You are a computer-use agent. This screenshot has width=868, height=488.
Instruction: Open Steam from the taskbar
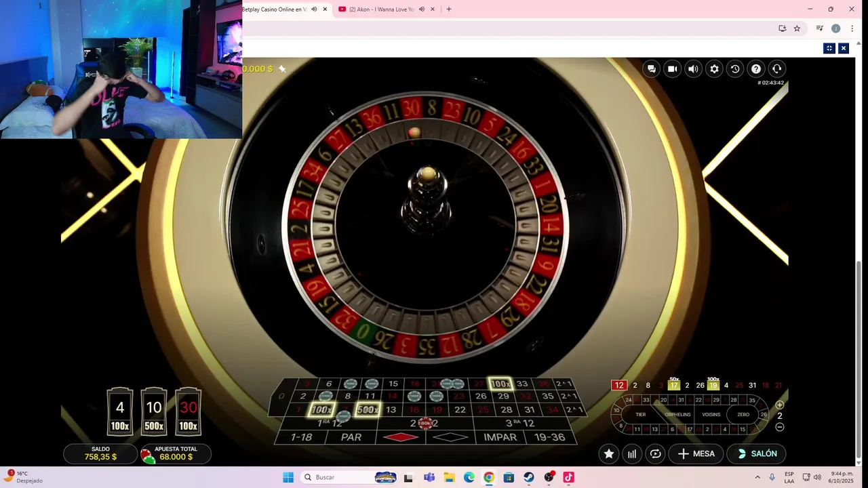click(529, 477)
